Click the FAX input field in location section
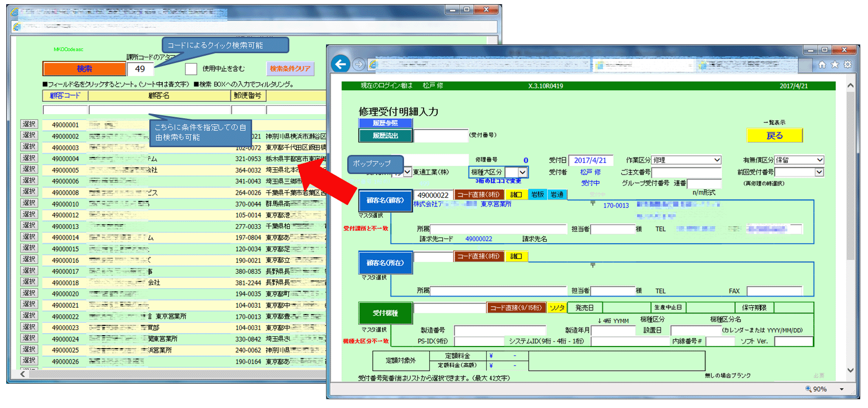Image resolution: width=868 pixels, height=408 pixels. tap(774, 291)
